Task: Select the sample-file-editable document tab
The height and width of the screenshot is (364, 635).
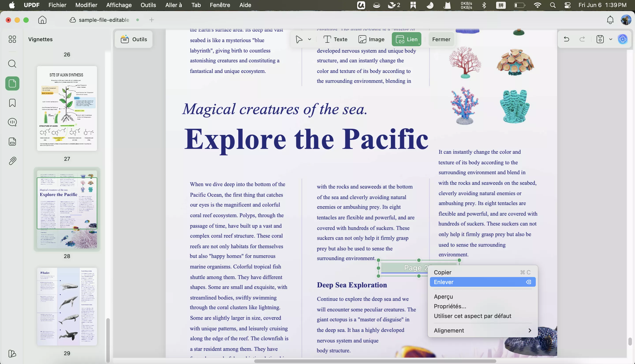Action: 104,20
